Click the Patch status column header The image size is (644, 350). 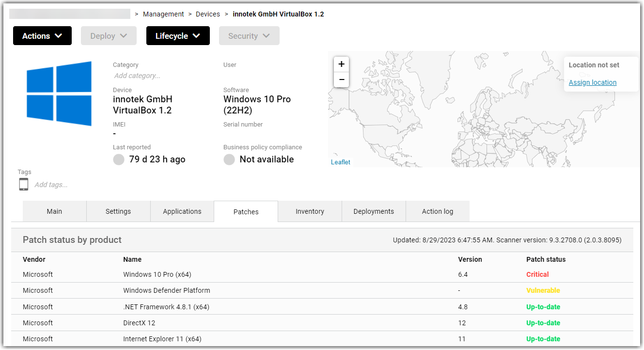click(x=546, y=259)
